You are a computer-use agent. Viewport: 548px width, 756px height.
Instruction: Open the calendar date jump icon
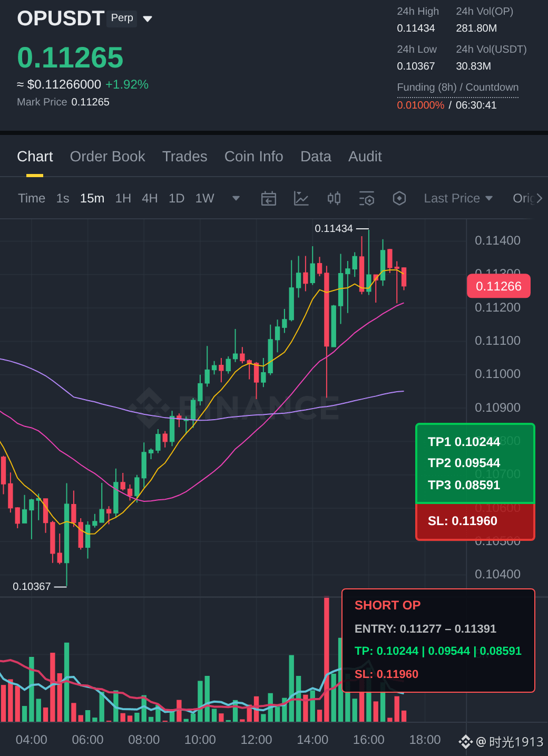tap(269, 198)
